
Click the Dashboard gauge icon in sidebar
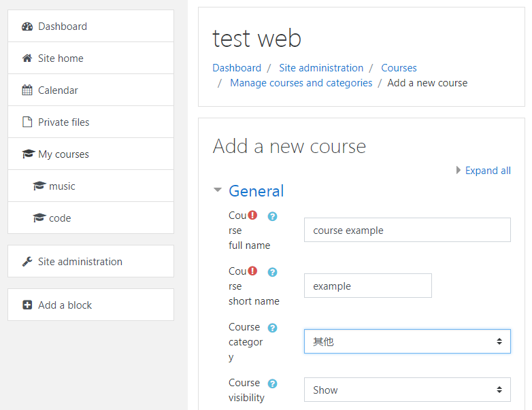point(27,27)
